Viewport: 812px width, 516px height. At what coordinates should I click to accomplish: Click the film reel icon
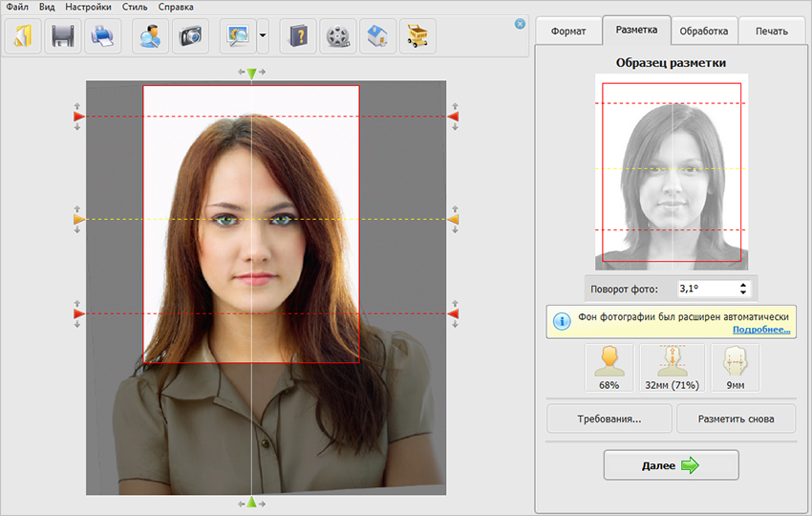(x=338, y=36)
